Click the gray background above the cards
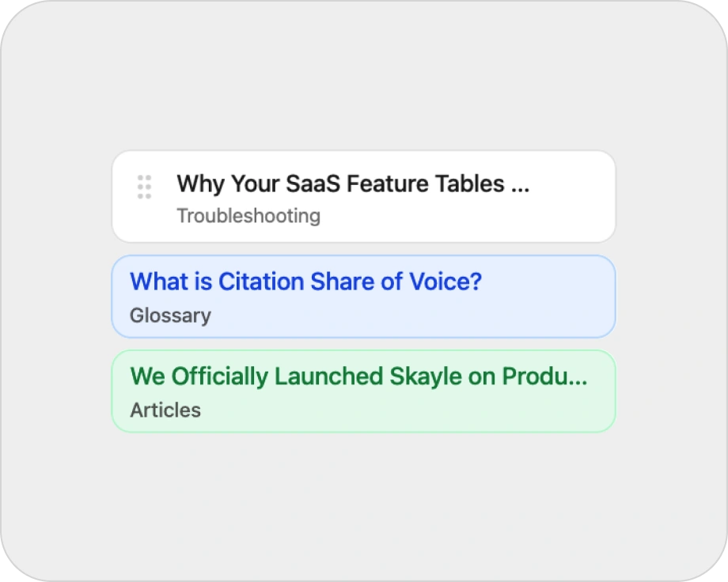Screen dimensions: 728x582 tap(364, 79)
